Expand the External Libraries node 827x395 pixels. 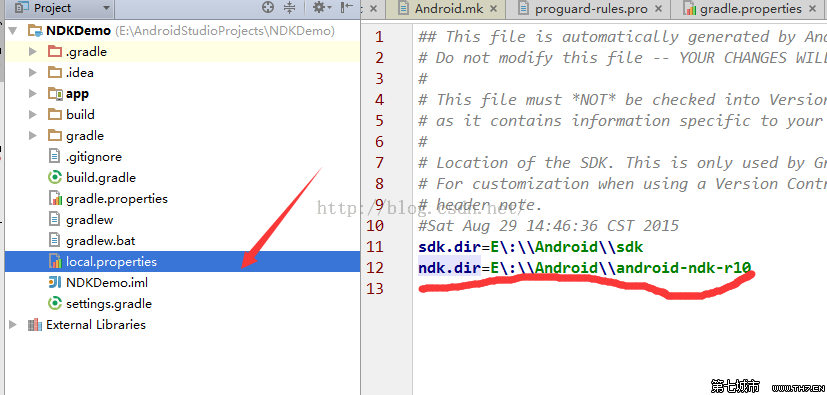[13, 325]
